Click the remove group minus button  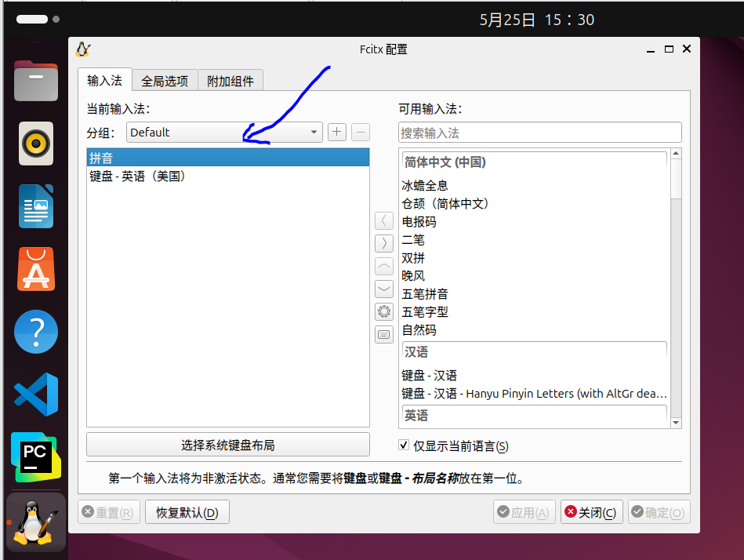[361, 132]
